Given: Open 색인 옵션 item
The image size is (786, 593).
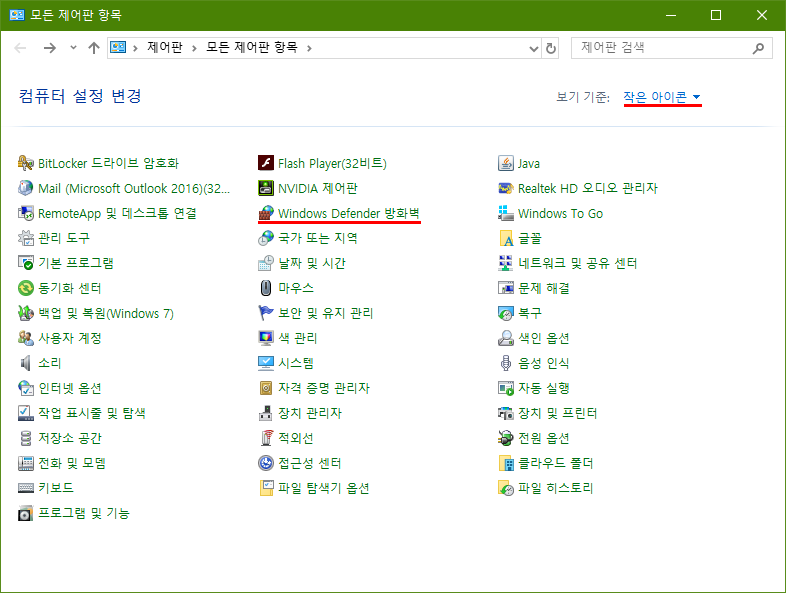Looking at the screenshot, I should (x=534, y=338).
